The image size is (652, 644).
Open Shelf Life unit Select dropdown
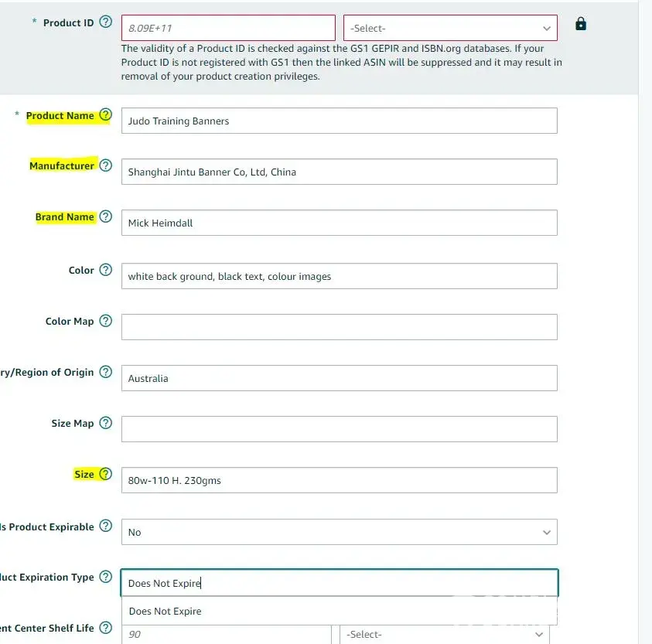(444, 634)
